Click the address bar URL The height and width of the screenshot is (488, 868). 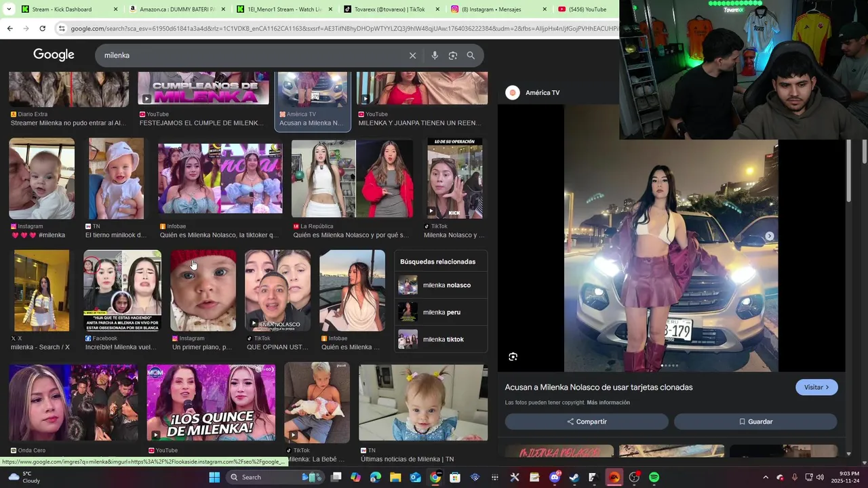344,28
